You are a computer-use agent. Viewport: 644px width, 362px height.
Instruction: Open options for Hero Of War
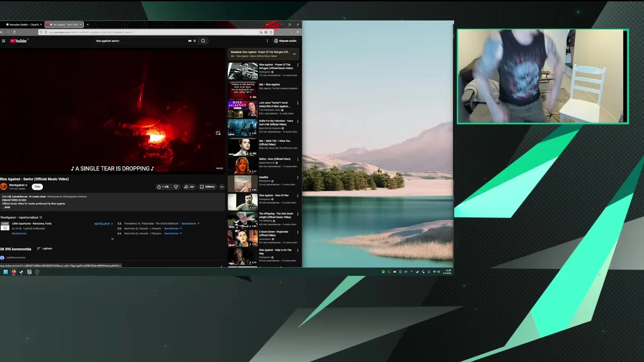pos(297,196)
